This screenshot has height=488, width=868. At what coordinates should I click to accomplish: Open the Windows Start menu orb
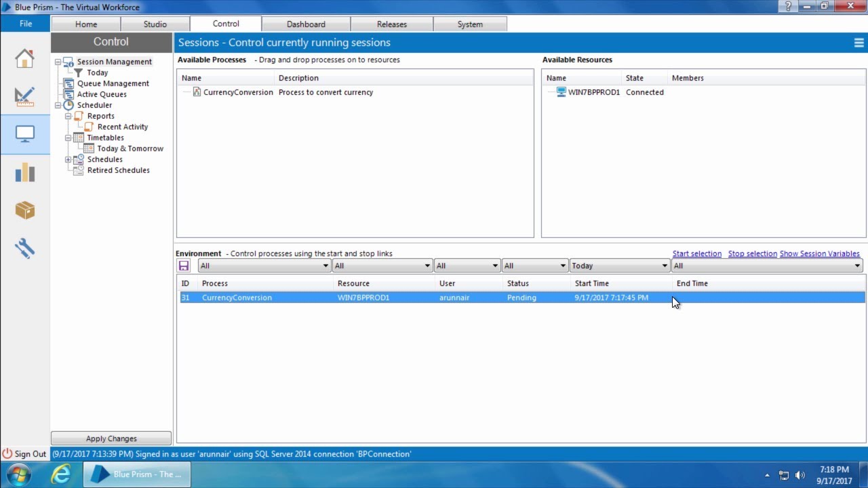point(18,474)
